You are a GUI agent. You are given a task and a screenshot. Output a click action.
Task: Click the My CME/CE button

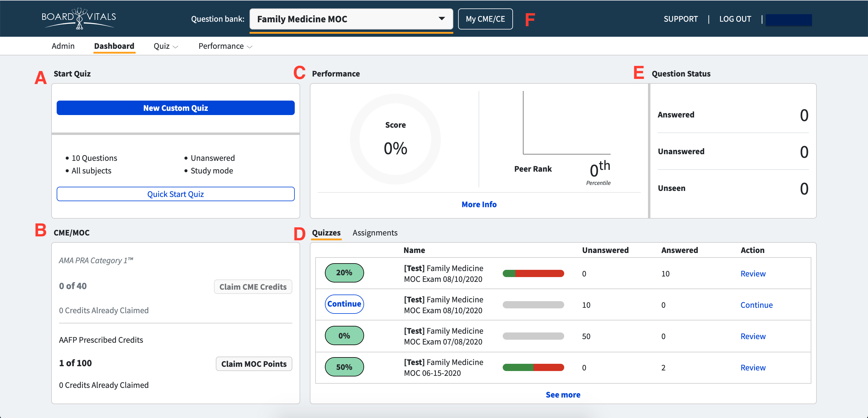click(x=486, y=18)
